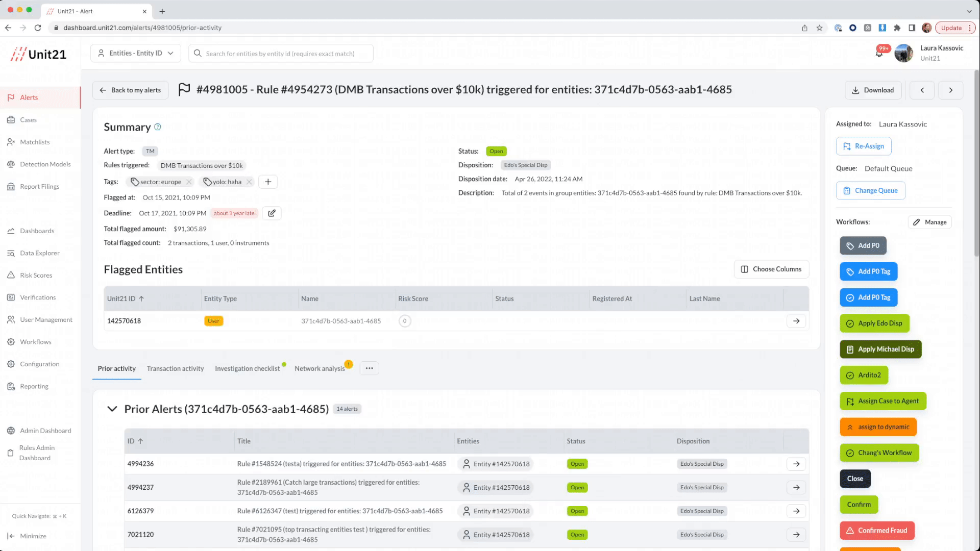Click the more tabs ellipsis button
The image size is (980, 551).
click(369, 368)
